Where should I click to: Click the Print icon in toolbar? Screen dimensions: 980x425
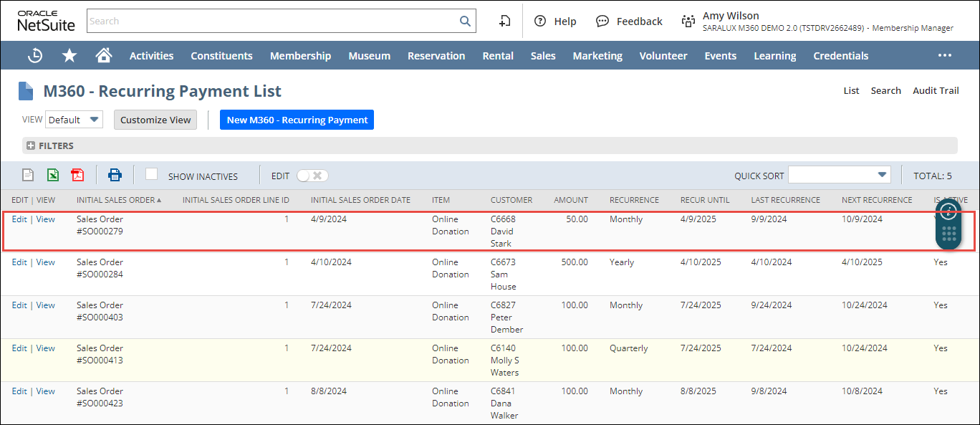pyautogui.click(x=115, y=175)
